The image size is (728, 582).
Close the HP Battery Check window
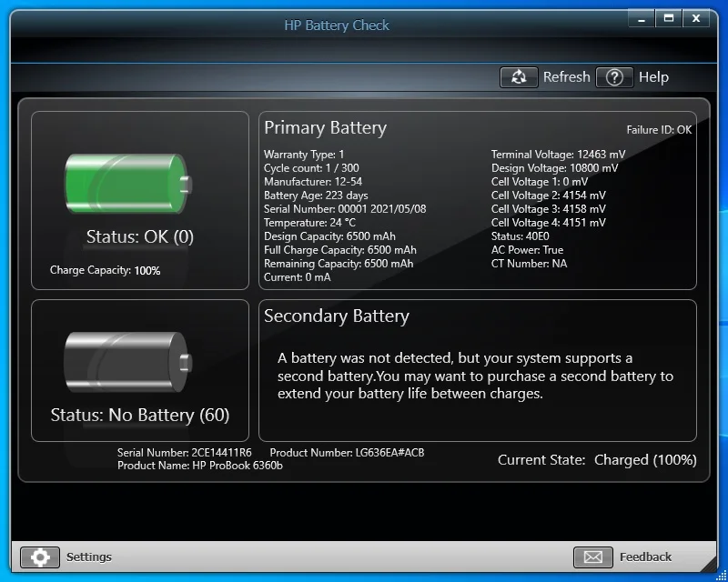(696, 19)
